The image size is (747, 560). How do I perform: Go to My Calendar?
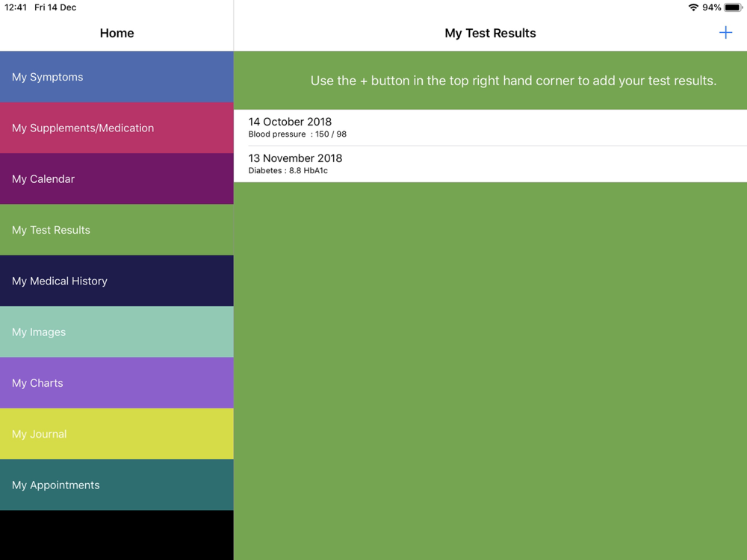pyautogui.click(x=117, y=179)
